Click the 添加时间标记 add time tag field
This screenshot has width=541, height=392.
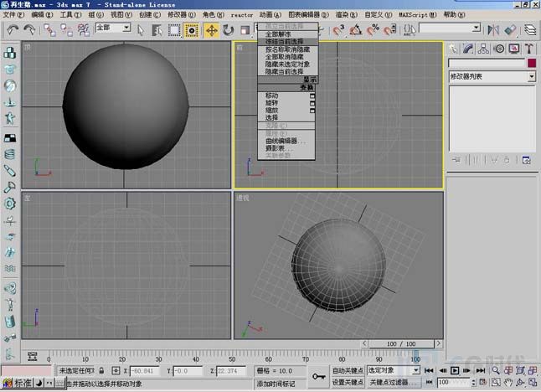(x=281, y=384)
